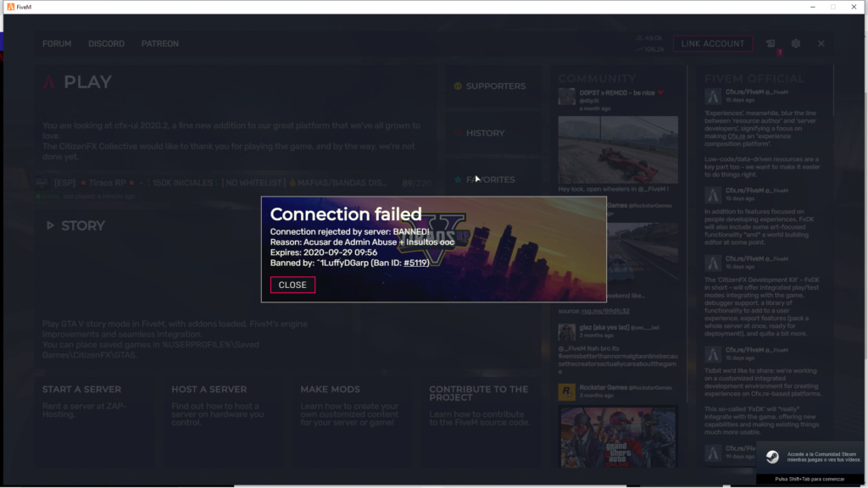Open the Cfx.re link in first official tweet

pyautogui.click(x=737, y=136)
